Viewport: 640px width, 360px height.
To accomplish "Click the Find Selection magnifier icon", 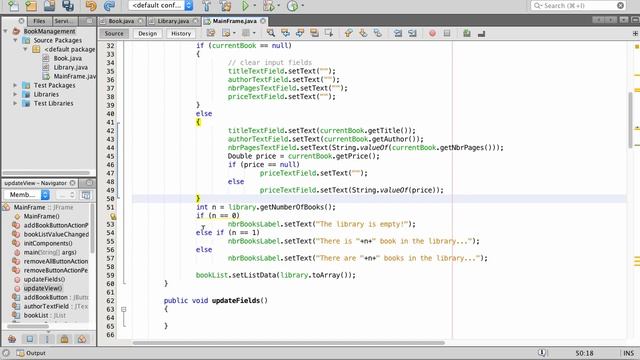I will click(270, 33).
